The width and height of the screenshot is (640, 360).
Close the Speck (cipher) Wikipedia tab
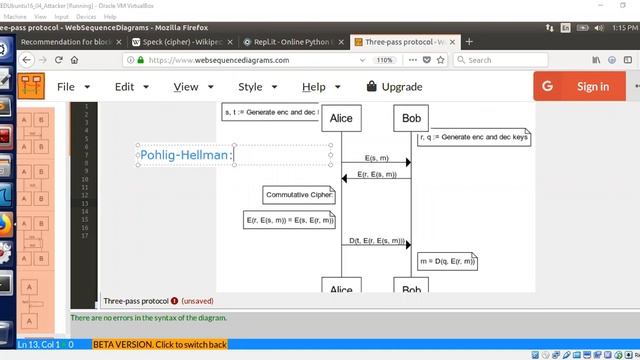(x=230, y=42)
